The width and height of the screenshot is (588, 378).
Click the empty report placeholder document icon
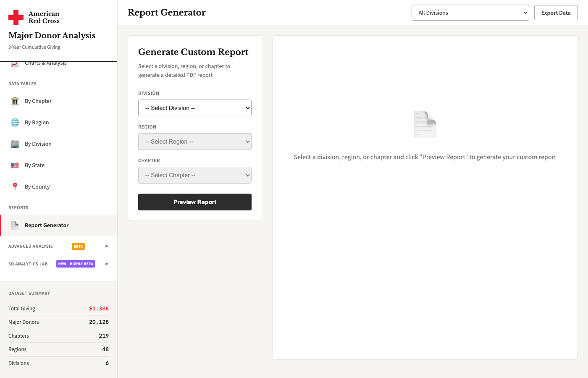(x=425, y=124)
